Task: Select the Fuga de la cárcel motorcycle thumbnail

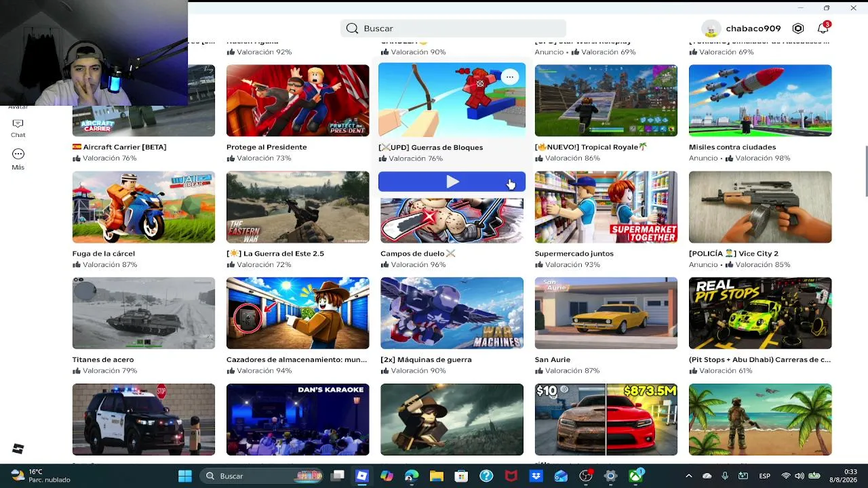Action: [x=144, y=207]
